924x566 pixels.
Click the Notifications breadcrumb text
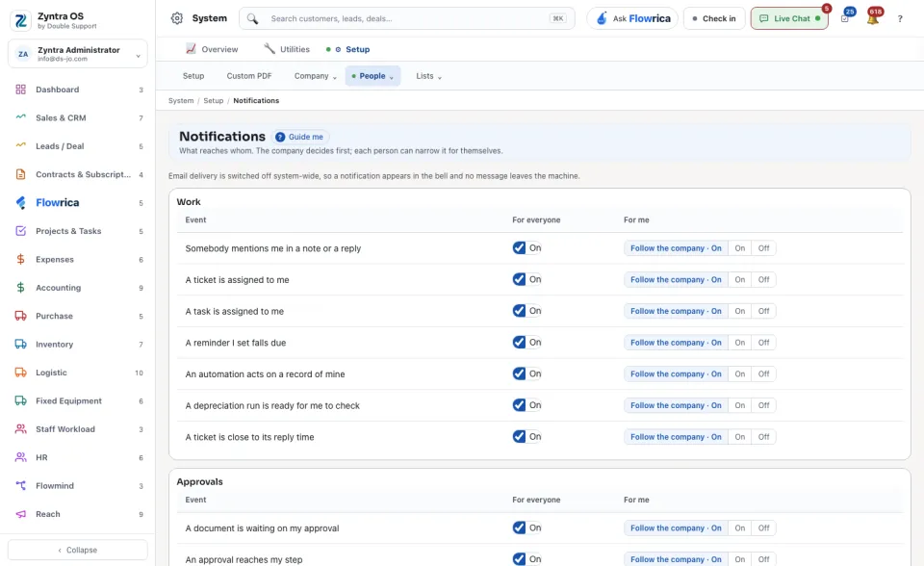256,101
